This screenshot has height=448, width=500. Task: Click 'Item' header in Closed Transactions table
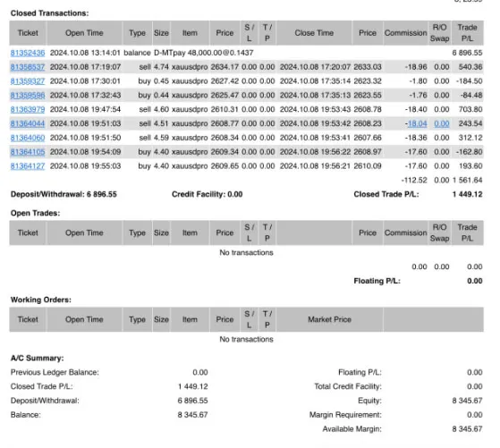pyautogui.click(x=190, y=33)
